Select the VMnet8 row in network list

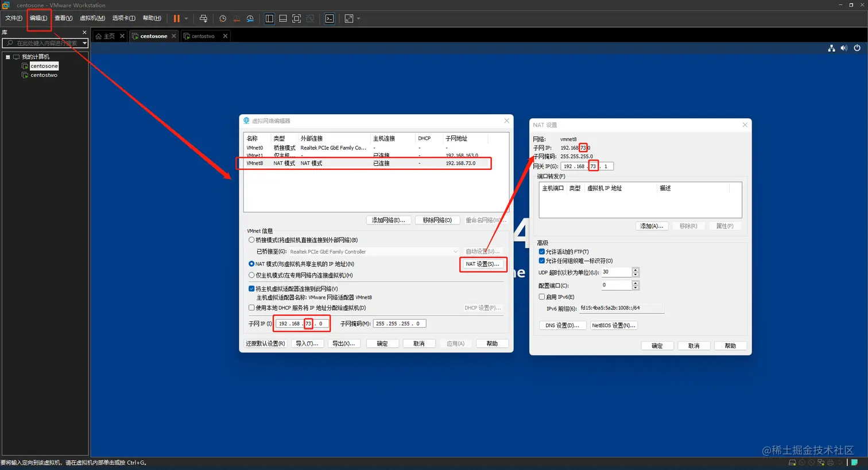[x=367, y=164]
